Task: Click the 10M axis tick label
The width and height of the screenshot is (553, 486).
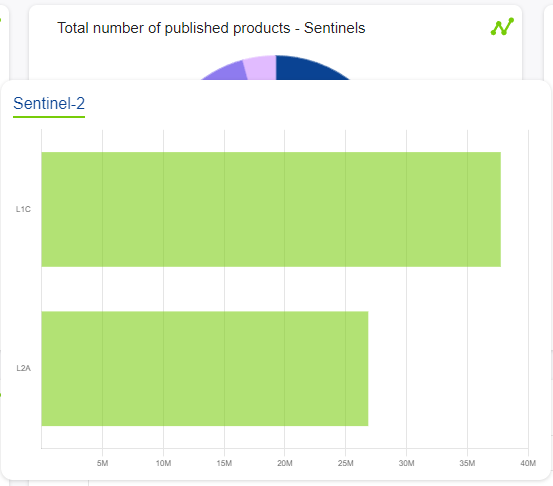Action: click(x=163, y=463)
